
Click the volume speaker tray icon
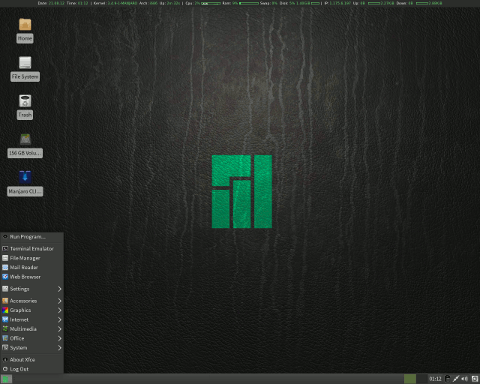pos(465,379)
